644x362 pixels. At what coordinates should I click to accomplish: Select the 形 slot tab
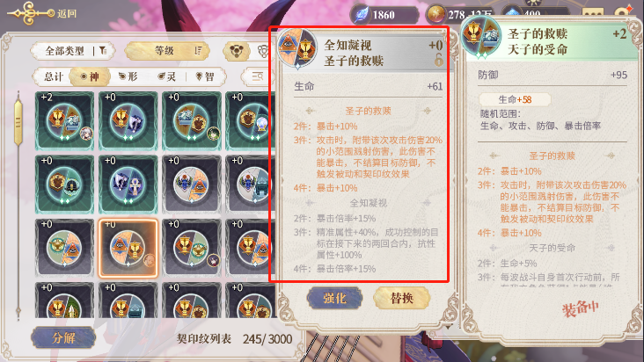[x=128, y=76]
